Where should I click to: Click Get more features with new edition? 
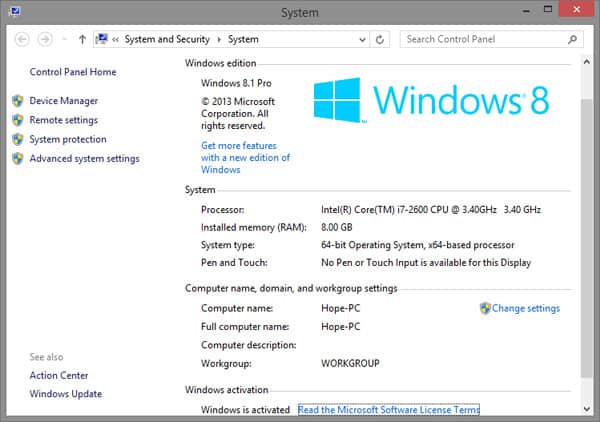[245, 158]
